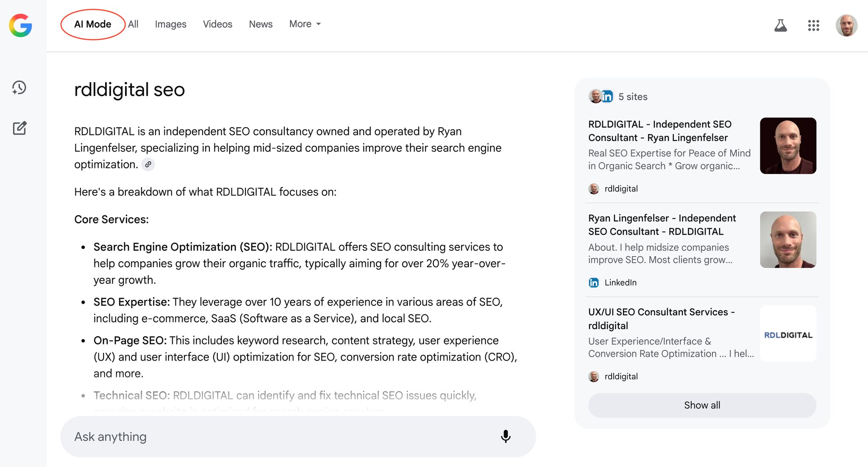Click the 'SEO Expertise:' bullet text

pos(131,302)
